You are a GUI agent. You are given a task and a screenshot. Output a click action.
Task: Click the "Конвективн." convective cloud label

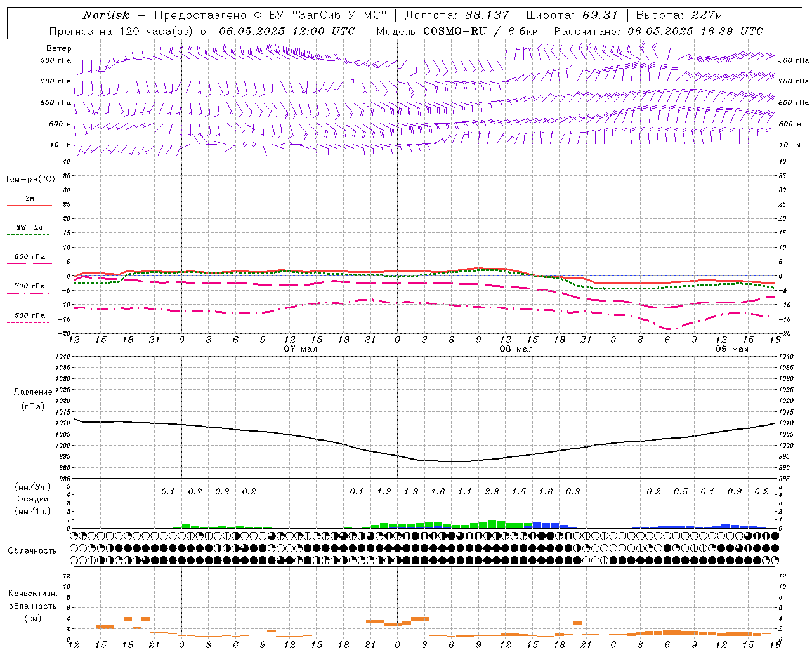[32, 594]
